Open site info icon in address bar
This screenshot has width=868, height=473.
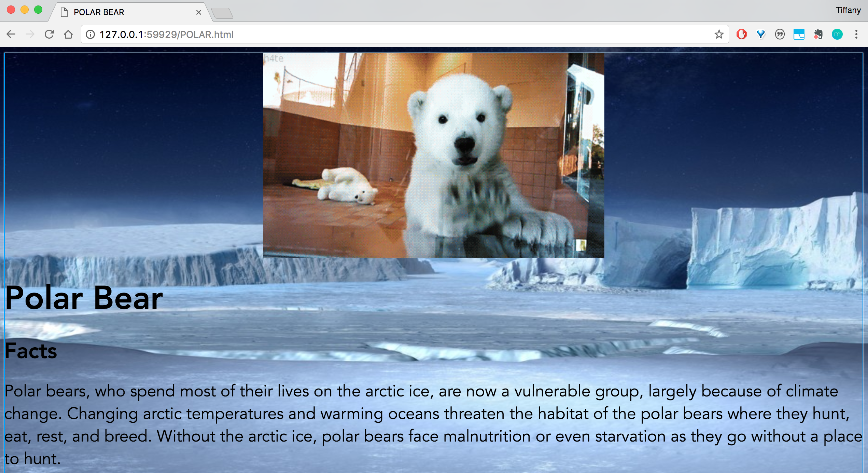90,34
